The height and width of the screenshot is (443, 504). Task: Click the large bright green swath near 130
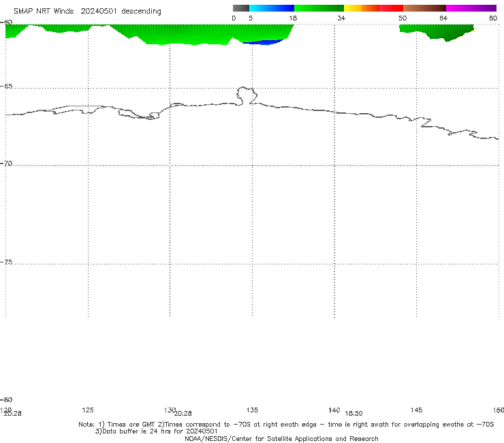point(180,35)
